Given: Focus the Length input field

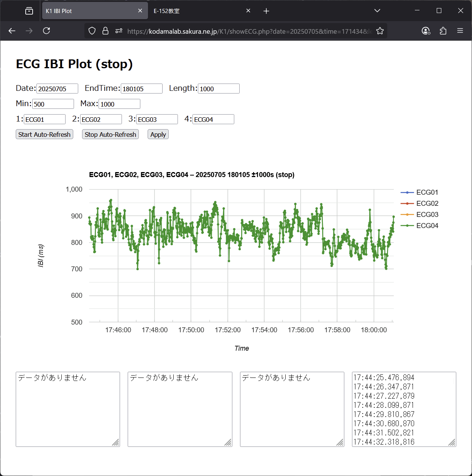Looking at the screenshot, I should [219, 89].
